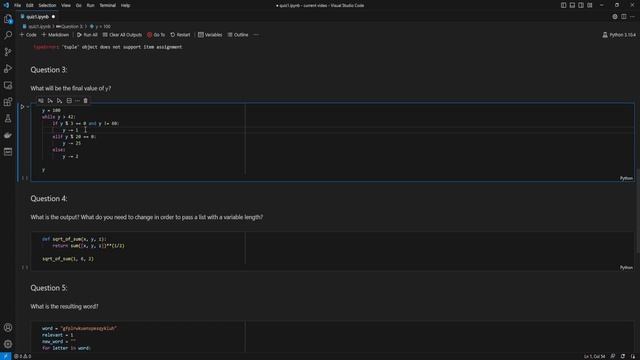Click the Python language label of Question 3 cell
This screenshot has height=360, width=640.
[626, 178]
